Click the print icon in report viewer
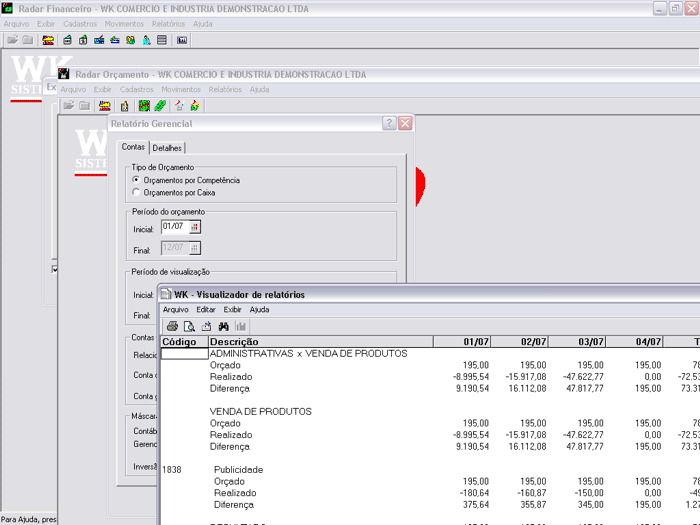 [172, 326]
